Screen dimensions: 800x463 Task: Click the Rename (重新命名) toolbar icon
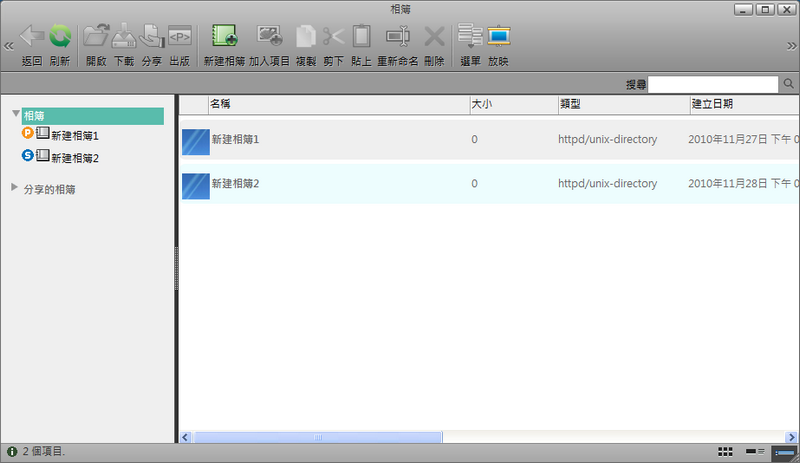pyautogui.click(x=397, y=38)
